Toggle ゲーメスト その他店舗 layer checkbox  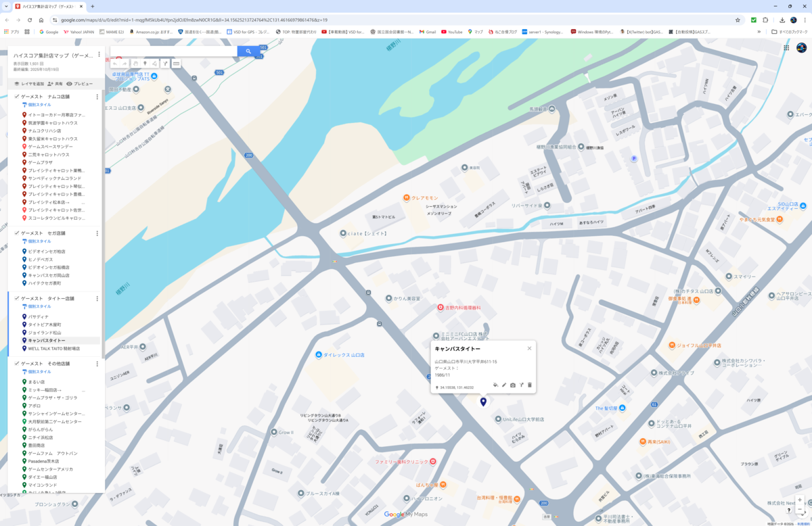tap(17, 364)
